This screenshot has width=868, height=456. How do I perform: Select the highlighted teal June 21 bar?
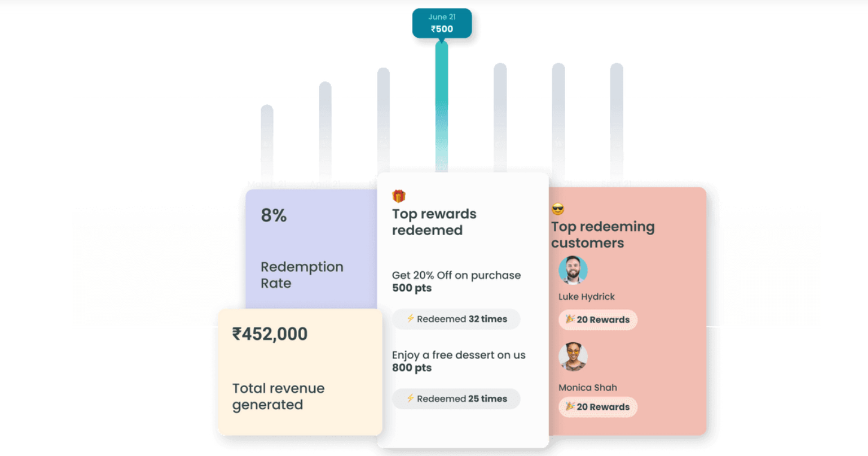(x=442, y=107)
